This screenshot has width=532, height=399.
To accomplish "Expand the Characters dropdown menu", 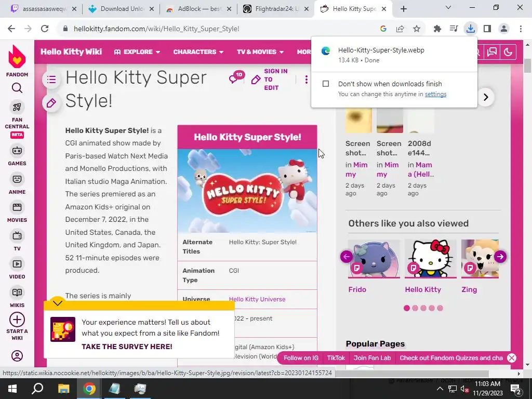I will [x=198, y=52].
